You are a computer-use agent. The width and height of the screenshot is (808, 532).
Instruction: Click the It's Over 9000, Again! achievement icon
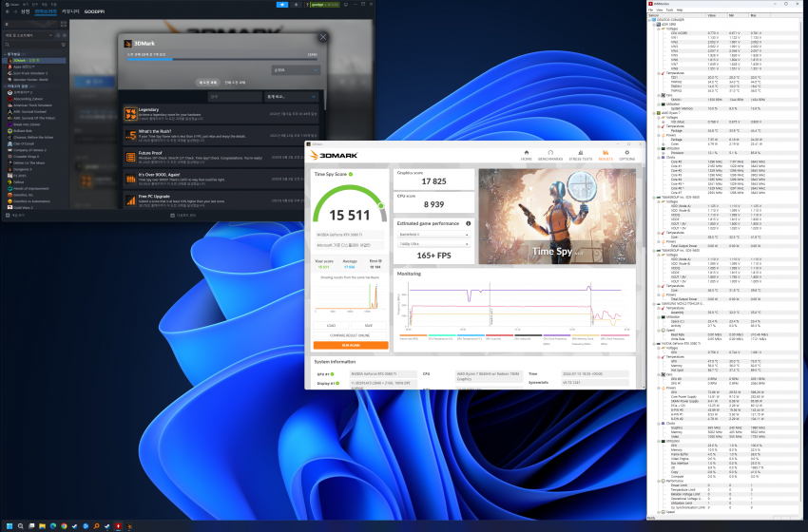pyautogui.click(x=130, y=179)
